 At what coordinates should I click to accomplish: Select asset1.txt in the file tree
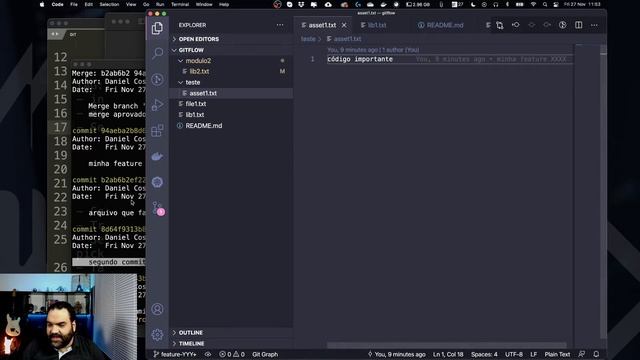coord(231,93)
